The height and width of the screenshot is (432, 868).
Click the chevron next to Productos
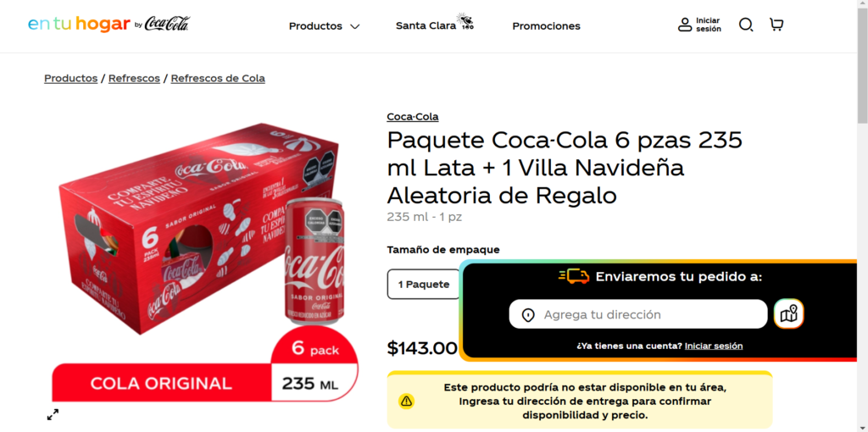click(x=355, y=26)
